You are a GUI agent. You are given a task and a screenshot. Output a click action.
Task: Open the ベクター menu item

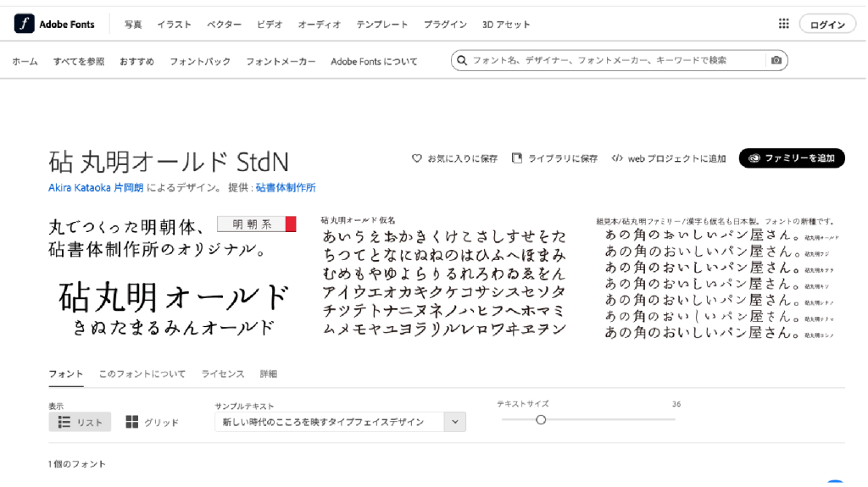point(224,25)
